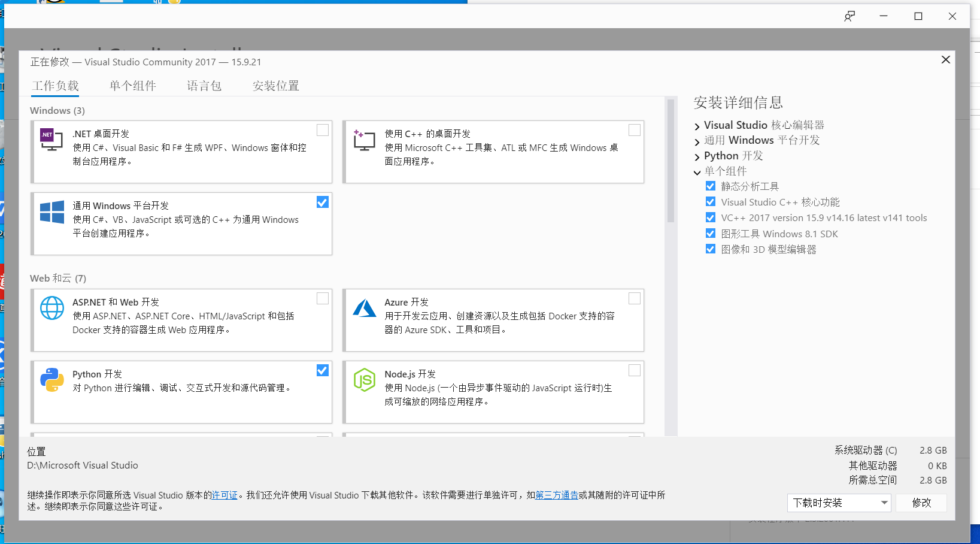Open the 下载时安装 dropdown
This screenshot has width=980, height=544.
point(839,503)
